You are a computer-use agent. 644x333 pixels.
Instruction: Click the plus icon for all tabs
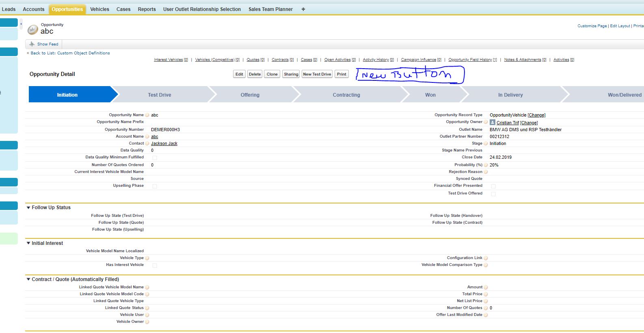(303, 9)
